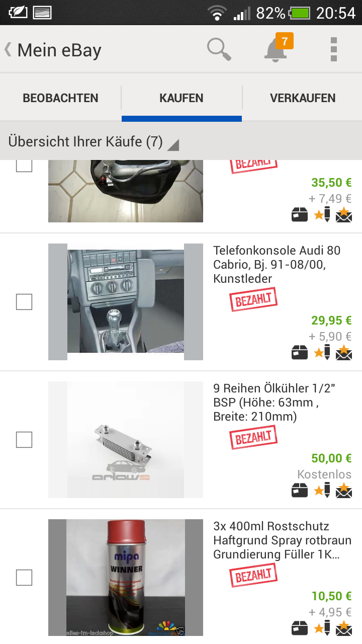Switch to the VERKAUFEN tab
Image resolution: width=362 pixels, height=644 pixels.
(x=303, y=98)
